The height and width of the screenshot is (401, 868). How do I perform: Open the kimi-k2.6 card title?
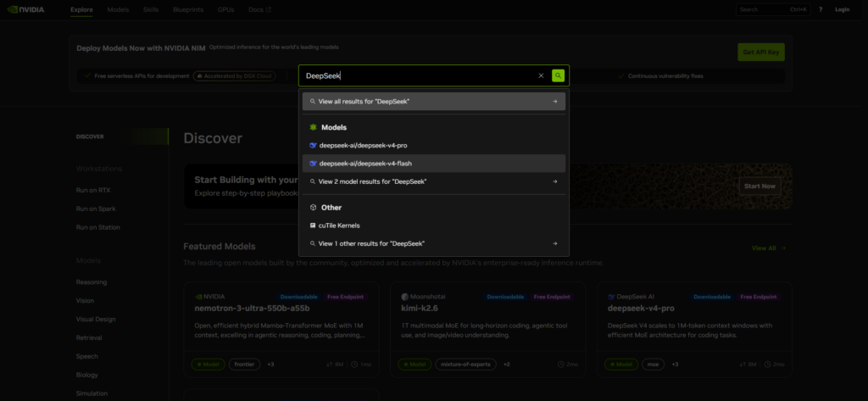point(420,308)
